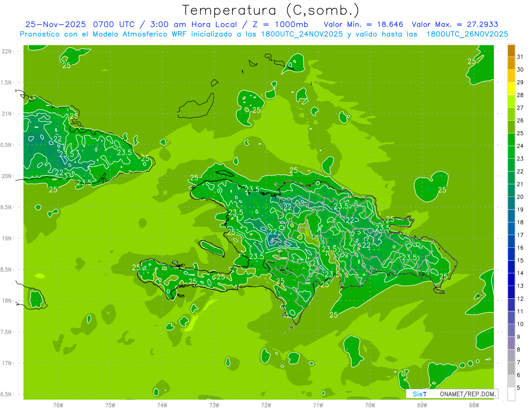The width and height of the screenshot is (532, 411).
Task: Click the "70W" longitude axis label
Action: coord(370,405)
